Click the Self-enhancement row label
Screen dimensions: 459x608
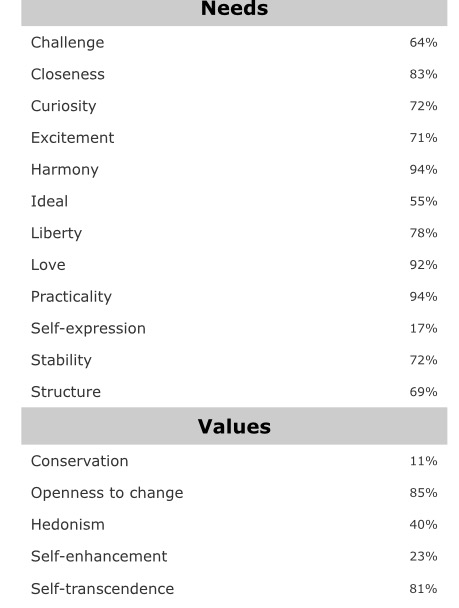(x=99, y=556)
